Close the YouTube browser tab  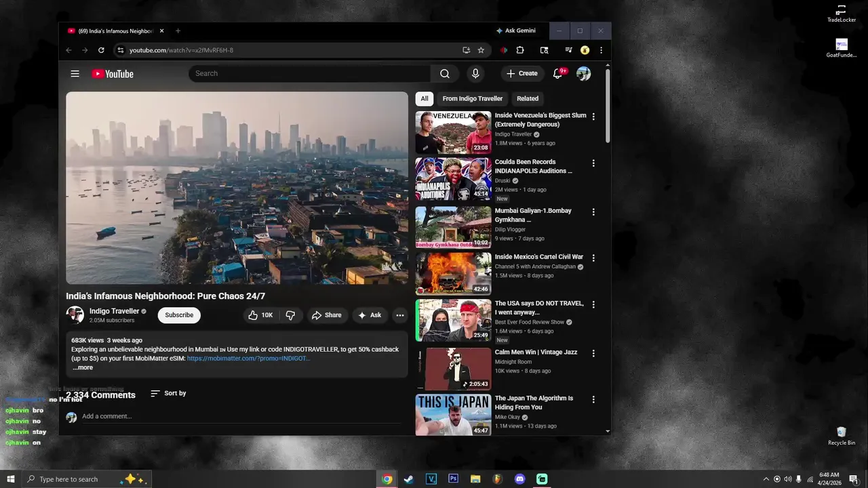(x=161, y=30)
